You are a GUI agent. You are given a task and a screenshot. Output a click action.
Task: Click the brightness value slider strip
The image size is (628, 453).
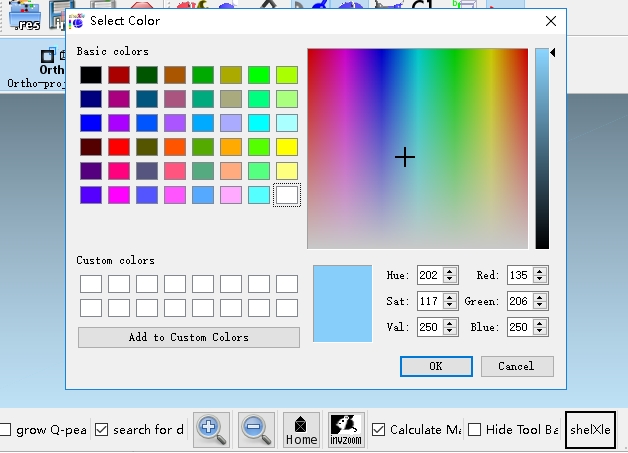541,150
